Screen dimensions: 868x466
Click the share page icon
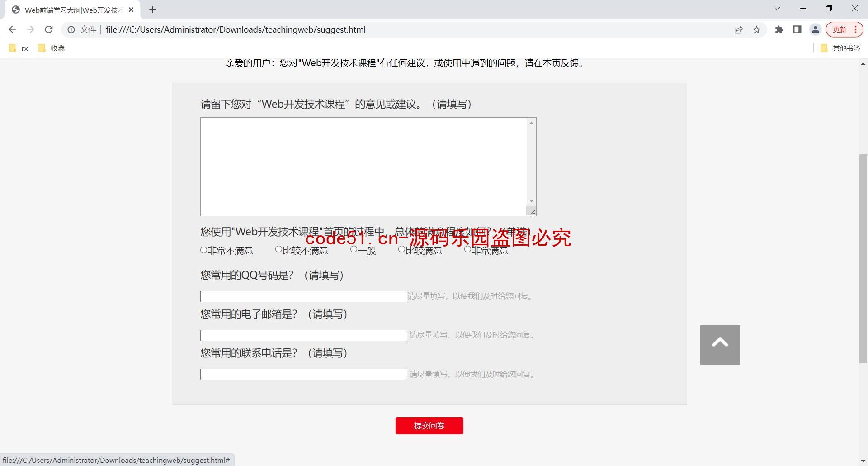(738, 29)
